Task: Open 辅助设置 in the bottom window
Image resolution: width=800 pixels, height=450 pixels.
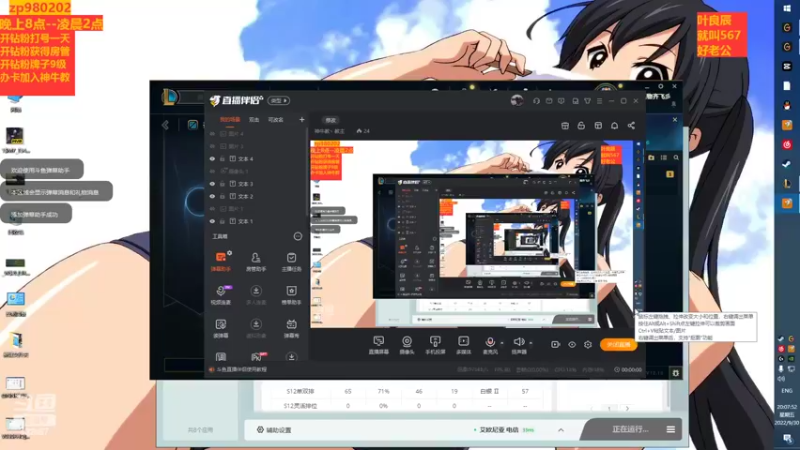Action: point(274,430)
